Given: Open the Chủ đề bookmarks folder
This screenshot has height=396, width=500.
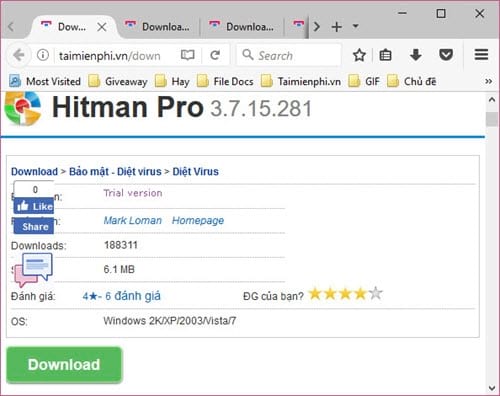Looking at the screenshot, I should pyautogui.click(x=412, y=81).
